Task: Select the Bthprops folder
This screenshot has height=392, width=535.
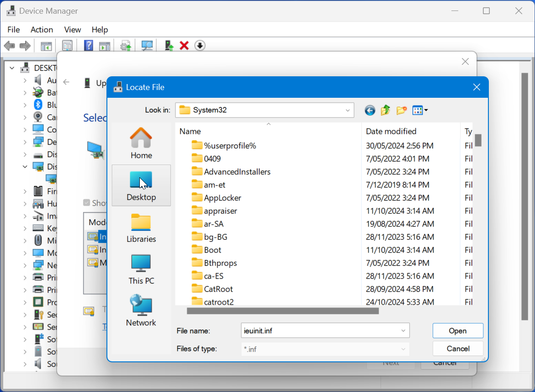Action: tap(214, 263)
